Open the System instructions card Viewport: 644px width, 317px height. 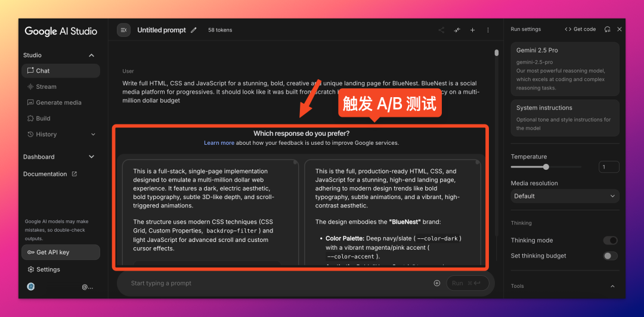pyautogui.click(x=565, y=118)
